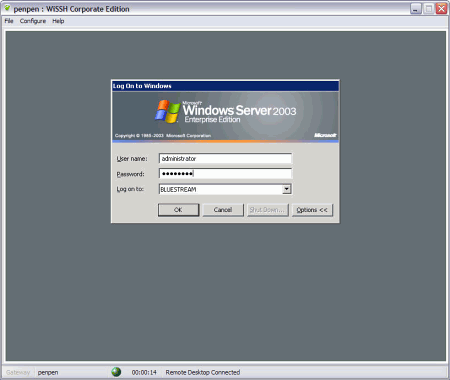This screenshot has height=380, width=450.
Task: Click the session timer in status bar
Action: pos(144,372)
